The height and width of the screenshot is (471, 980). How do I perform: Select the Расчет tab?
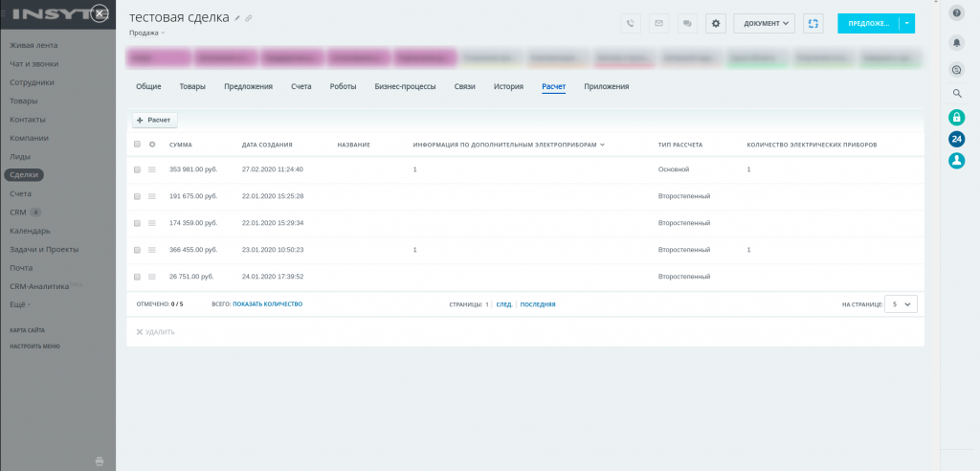tap(554, 87)
